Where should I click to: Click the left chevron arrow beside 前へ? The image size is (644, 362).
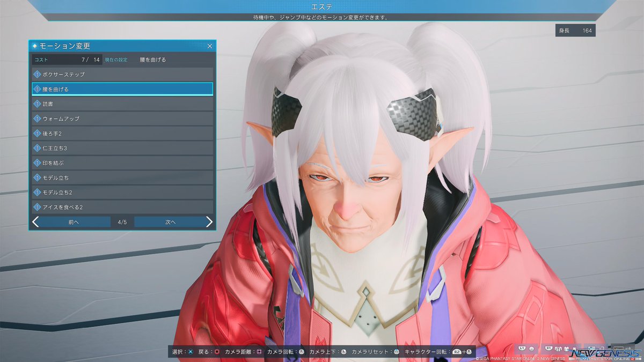(35, 221)
